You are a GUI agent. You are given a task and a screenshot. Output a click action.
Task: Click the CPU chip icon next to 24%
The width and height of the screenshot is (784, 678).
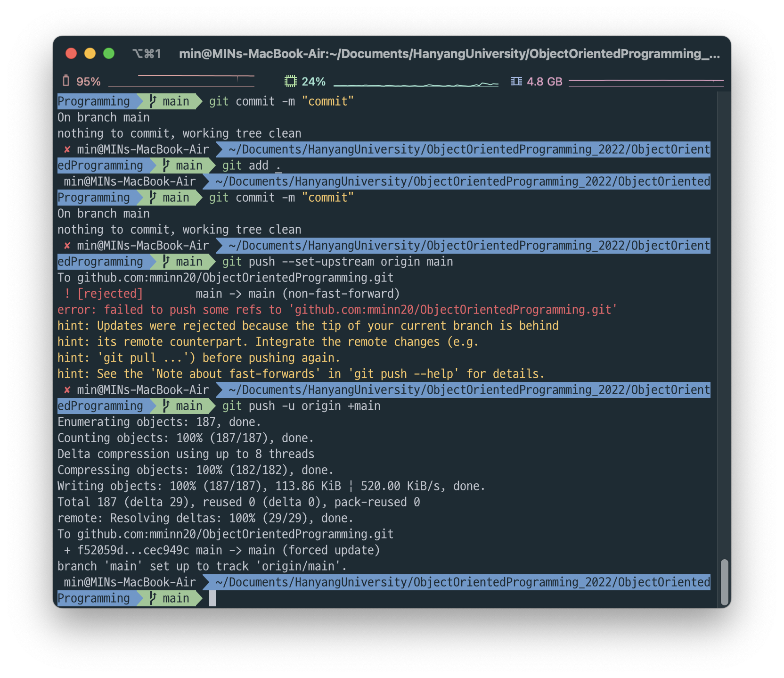click(x=290, y=81)
